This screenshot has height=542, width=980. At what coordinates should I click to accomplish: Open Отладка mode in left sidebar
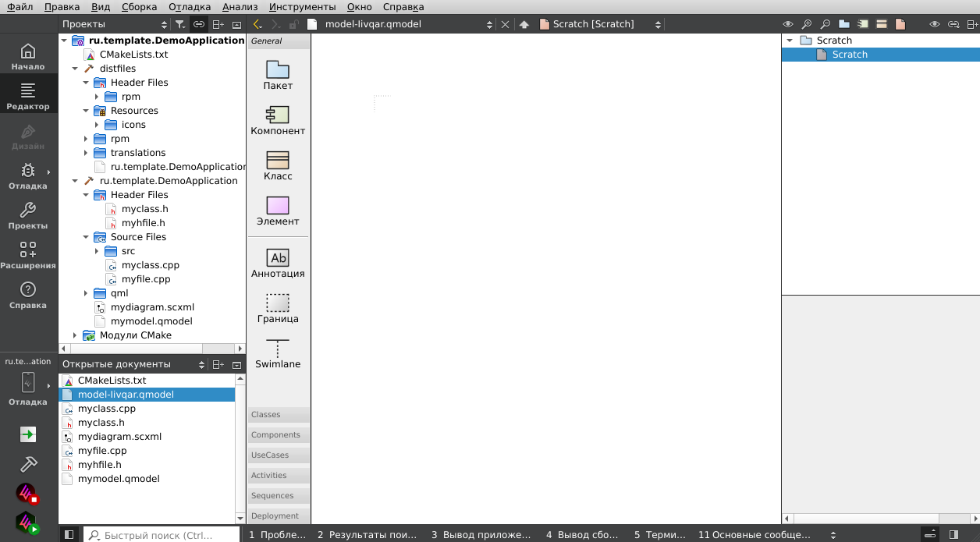(x=28, y=176)
